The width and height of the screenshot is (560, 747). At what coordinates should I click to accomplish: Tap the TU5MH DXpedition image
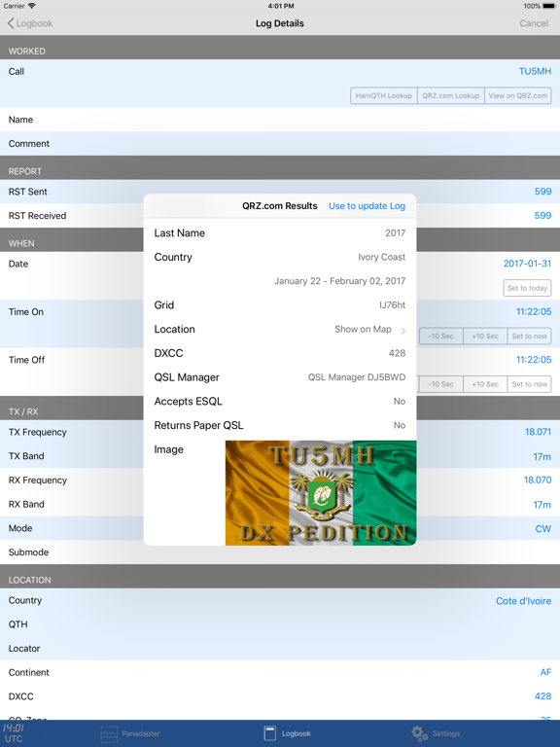pyautogui.click(x=321, y=492)
